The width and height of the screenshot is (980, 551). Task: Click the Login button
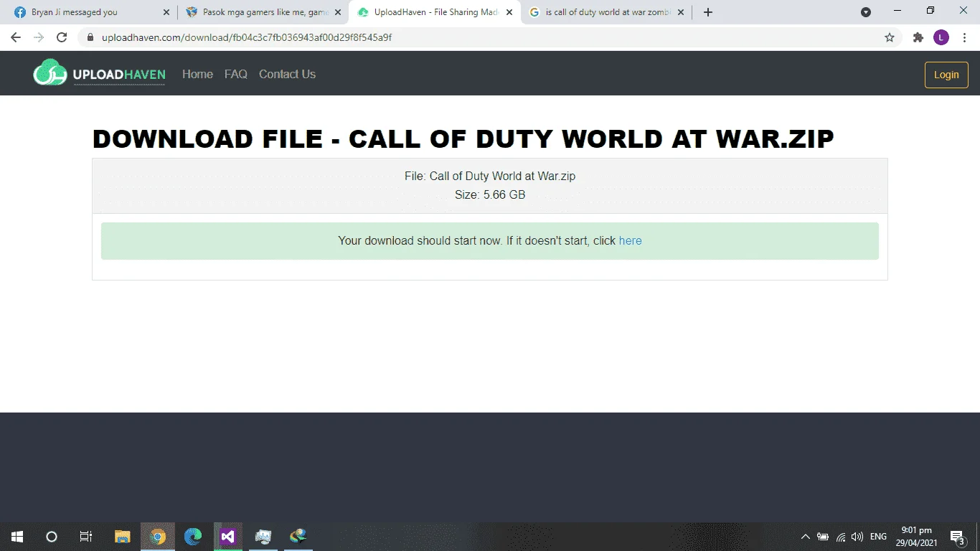point(946,75)
